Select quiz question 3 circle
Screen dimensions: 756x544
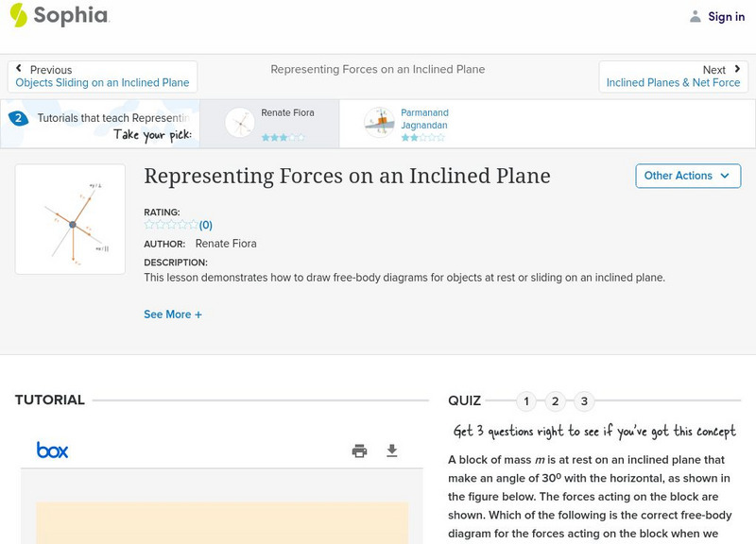pyautogui.click(x=584, y=401)
